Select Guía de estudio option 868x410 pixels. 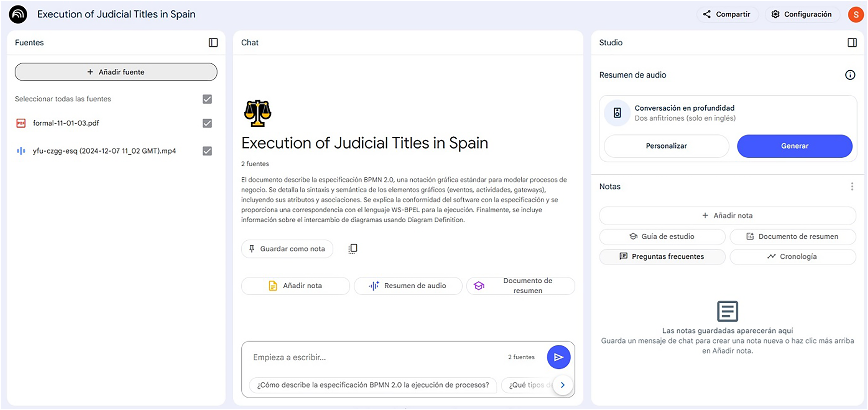tap(662, 236)
